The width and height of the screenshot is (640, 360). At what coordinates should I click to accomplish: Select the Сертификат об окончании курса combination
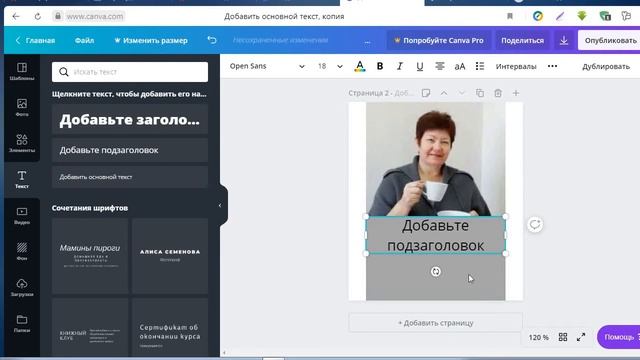click(x=170, y=327)
